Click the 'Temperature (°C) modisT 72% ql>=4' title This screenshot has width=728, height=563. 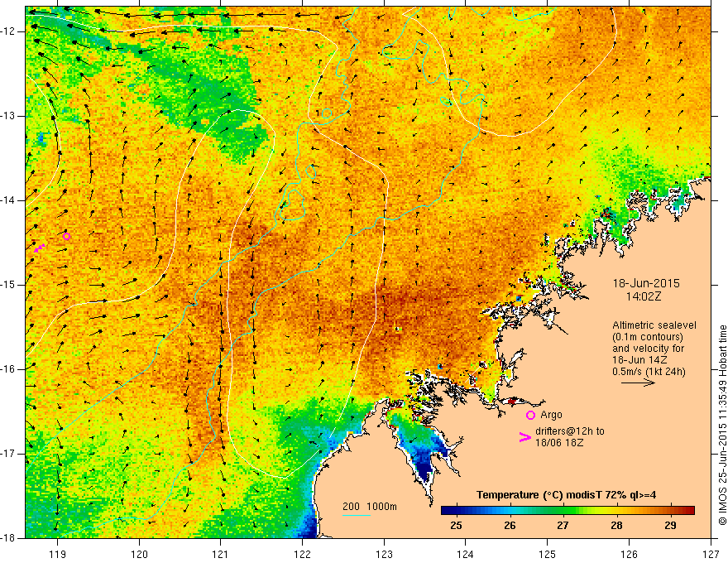pos(566,495)
